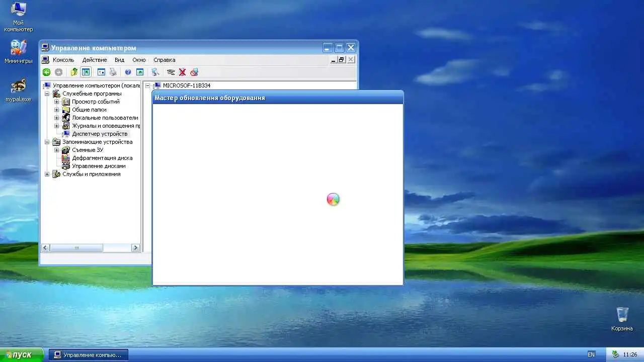Viewport: 644px width, 362px height.
Task: Click the Up one level folder icon
Action: click(74, 72)
